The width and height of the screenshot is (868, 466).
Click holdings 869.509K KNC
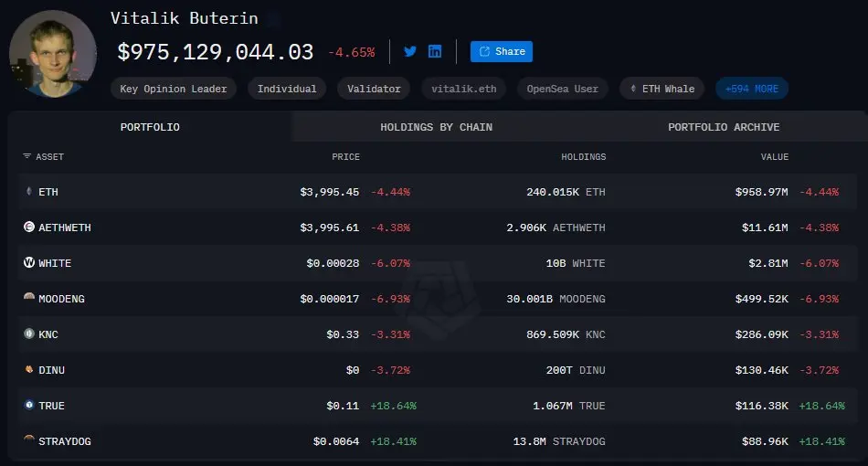pyautogui.click(x=566, y=334)
